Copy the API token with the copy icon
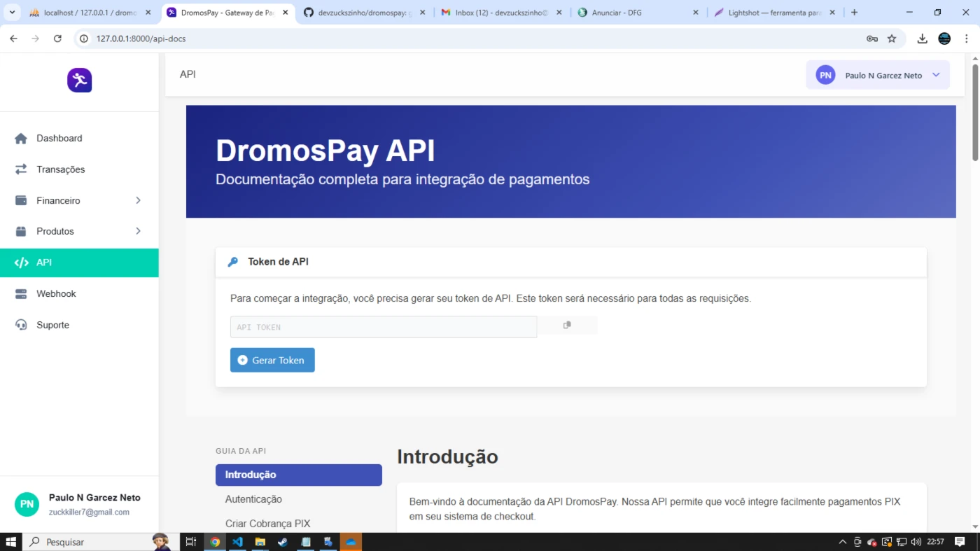Image resolution: width=980 pixels, height=551 pixels. [567, 325]
